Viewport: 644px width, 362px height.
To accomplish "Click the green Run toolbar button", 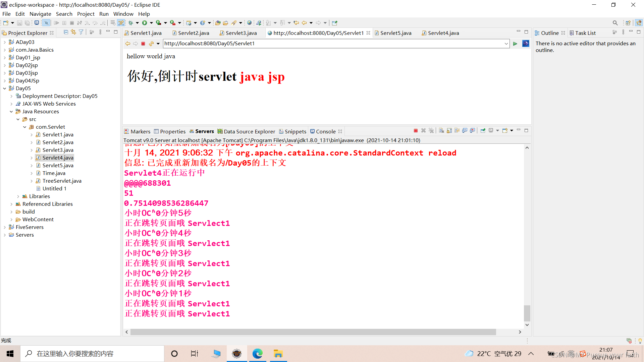I will click(145, 23).
